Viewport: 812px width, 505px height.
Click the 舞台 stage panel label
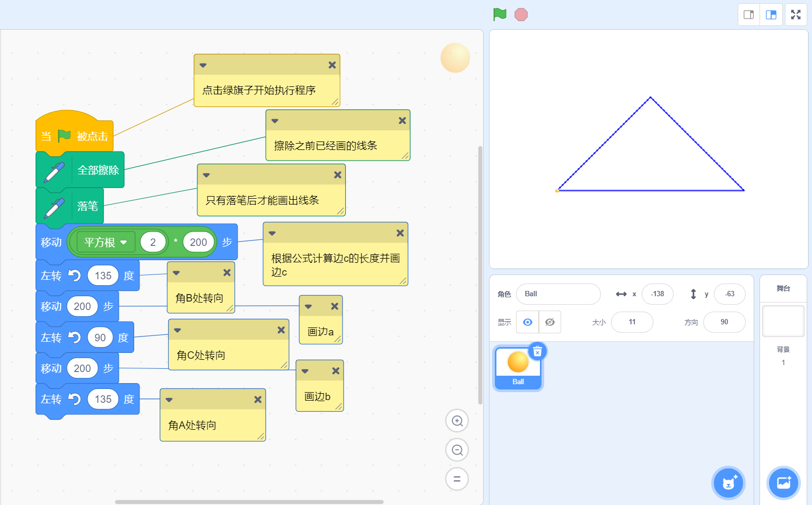[x=783, y=289]
